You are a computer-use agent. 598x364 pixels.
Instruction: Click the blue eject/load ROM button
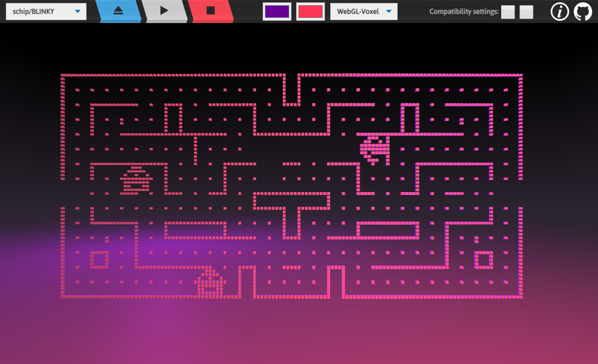(118, 11)
